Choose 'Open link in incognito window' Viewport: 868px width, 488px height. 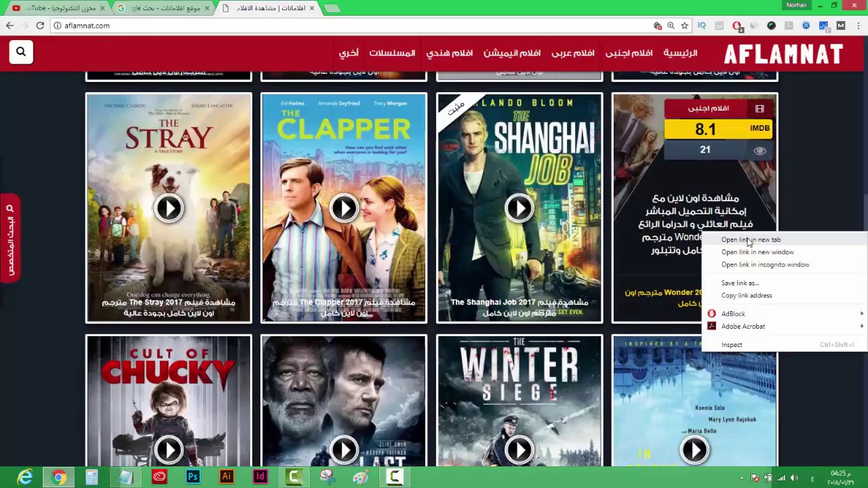(x=785, y=265)
